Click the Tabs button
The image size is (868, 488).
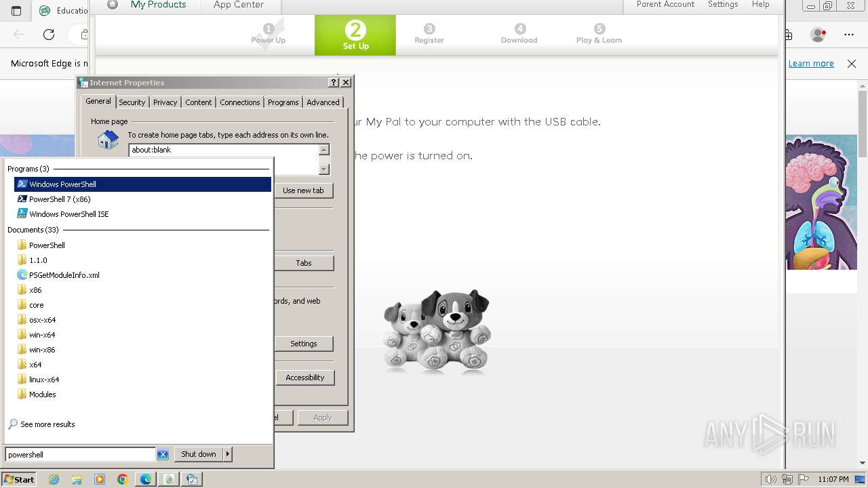click(x=303, y=263)
